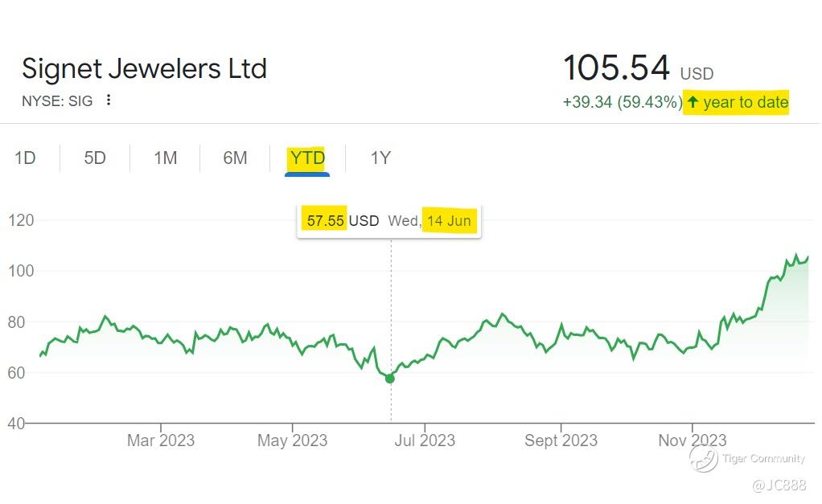Open the three-dot menu beside NYSE: SIG
822x504 pixels.
pos(109,101)
